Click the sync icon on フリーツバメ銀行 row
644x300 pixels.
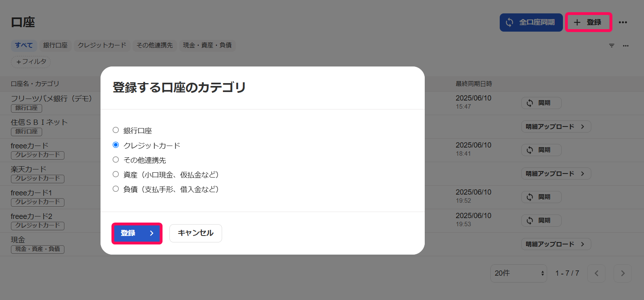[x=530, y=103]
